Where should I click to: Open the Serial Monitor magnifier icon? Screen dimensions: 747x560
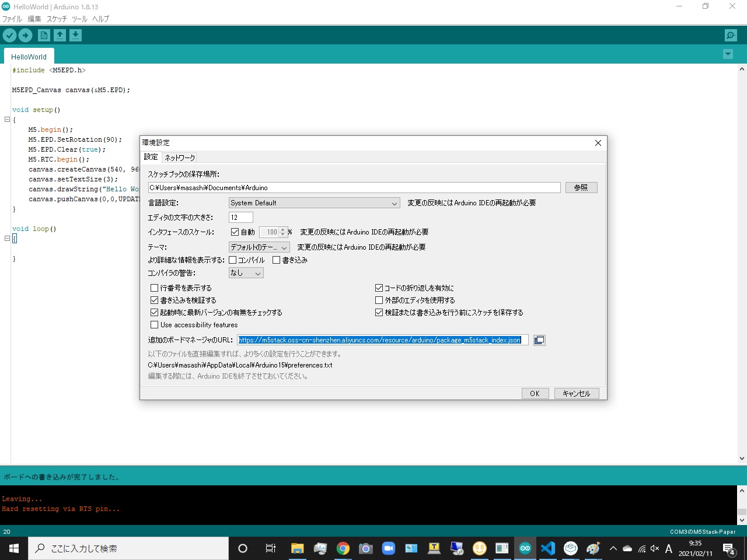731,36
